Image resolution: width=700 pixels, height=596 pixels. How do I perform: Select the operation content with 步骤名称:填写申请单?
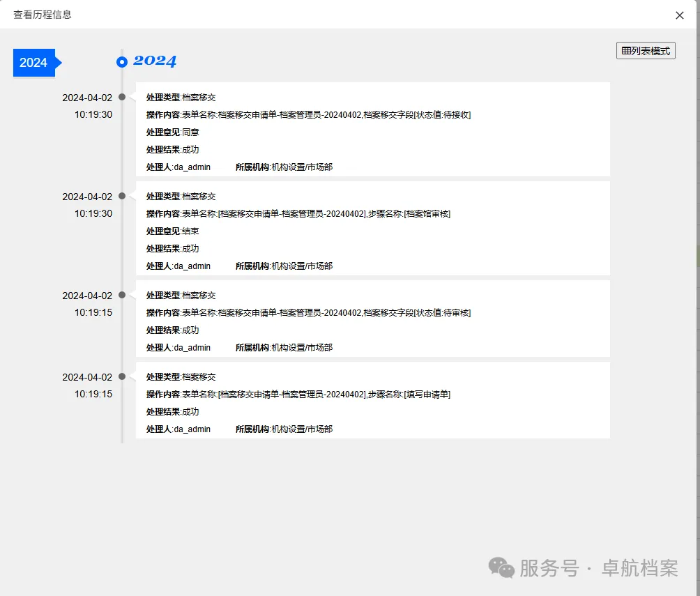[x=298, y=395]
